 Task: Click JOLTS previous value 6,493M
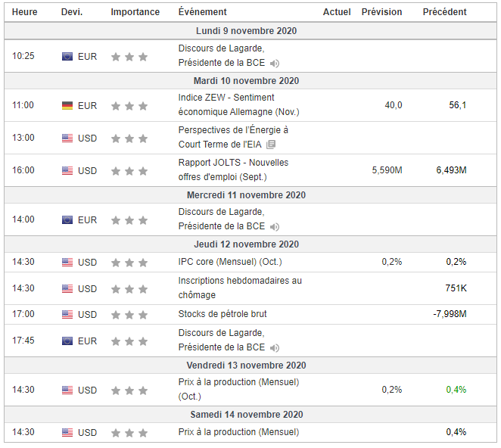[x=452, y=170]
